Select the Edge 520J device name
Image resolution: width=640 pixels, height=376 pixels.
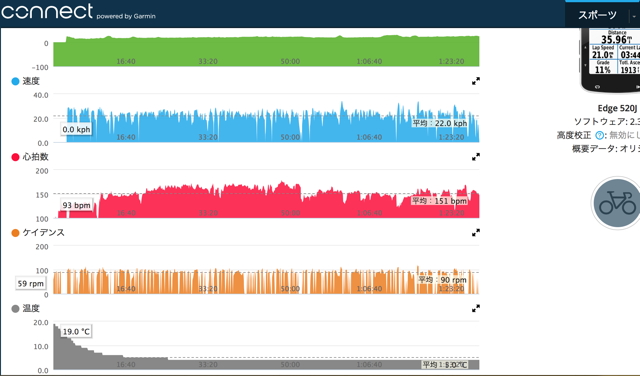click(617, 108)
